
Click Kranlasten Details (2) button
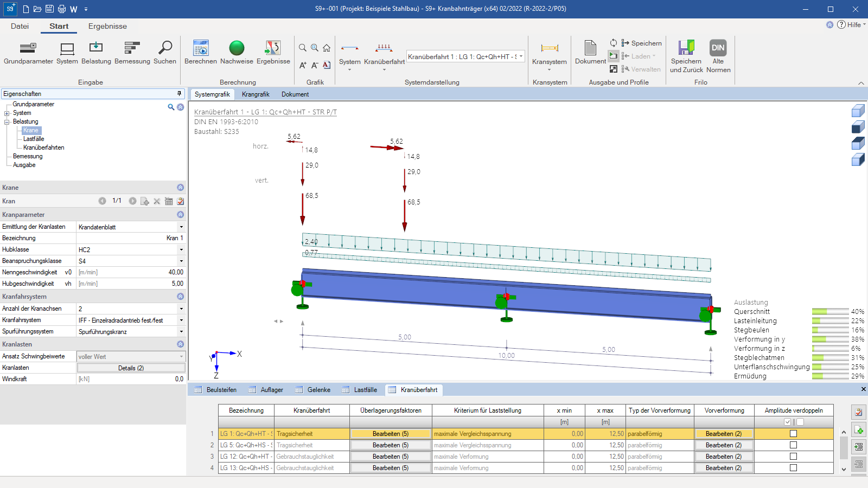[x=131, y=368]
